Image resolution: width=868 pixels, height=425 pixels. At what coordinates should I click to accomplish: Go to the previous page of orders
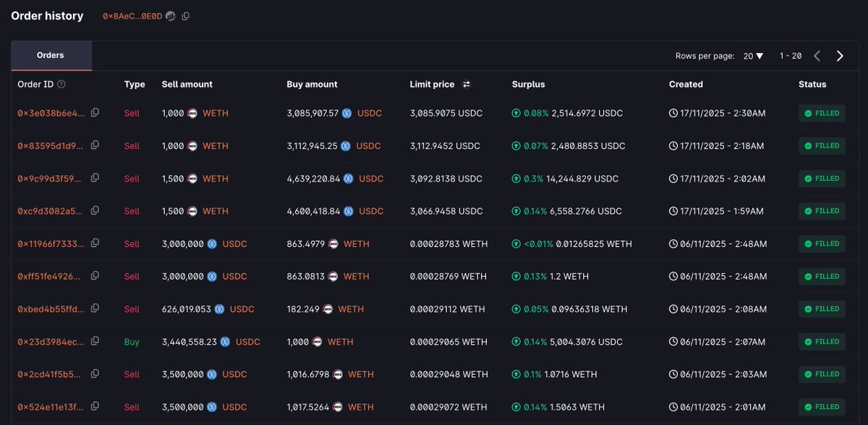coord(817,56)
